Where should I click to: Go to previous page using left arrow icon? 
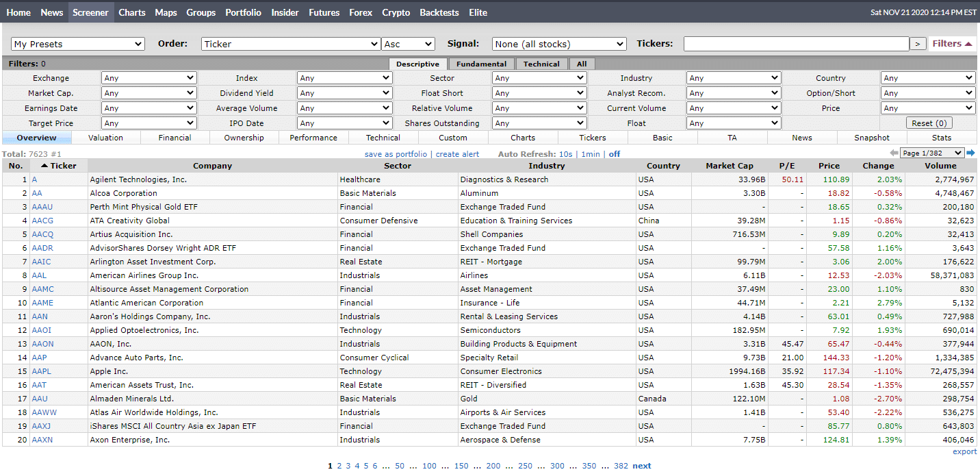tap(894, 153)
